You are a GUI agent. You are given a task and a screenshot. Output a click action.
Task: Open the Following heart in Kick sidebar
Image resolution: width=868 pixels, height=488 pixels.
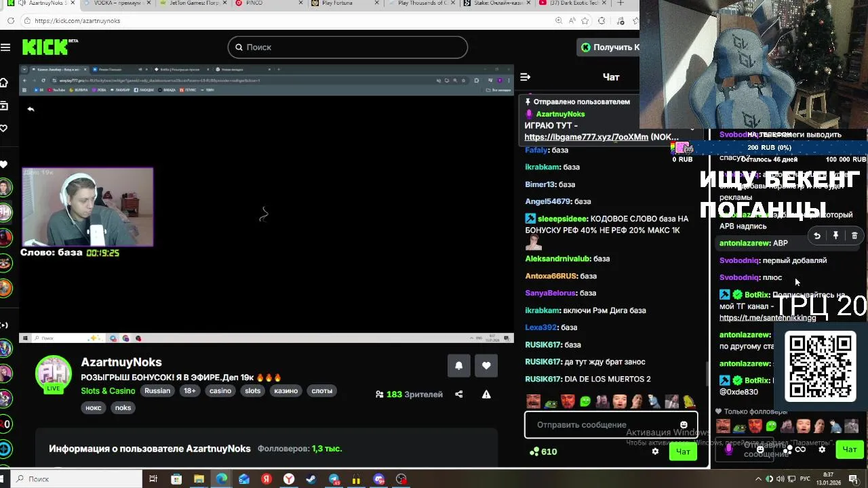coord(4,129)
